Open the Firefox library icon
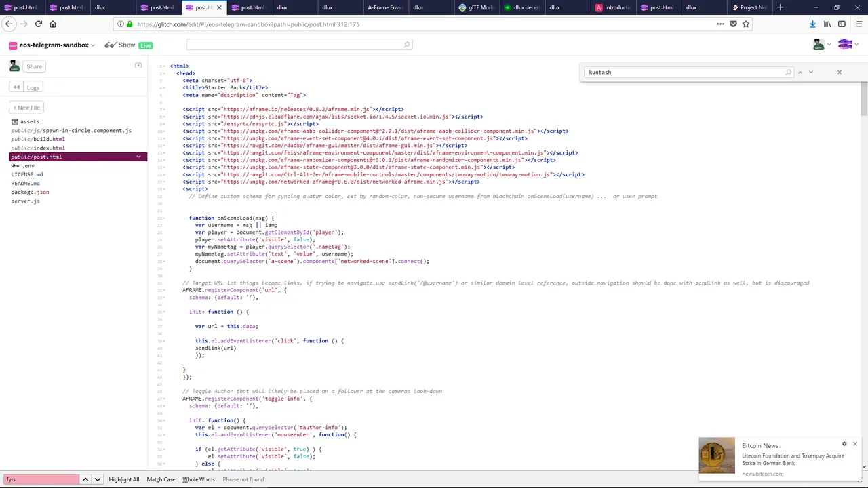868x488 pixels. (827, 24)
